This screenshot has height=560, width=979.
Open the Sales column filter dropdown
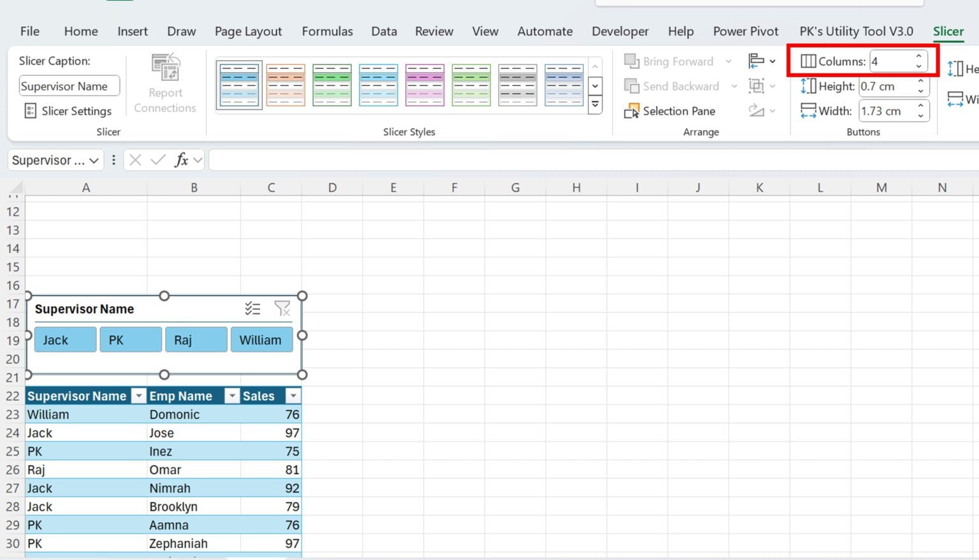tap(293, 396)
